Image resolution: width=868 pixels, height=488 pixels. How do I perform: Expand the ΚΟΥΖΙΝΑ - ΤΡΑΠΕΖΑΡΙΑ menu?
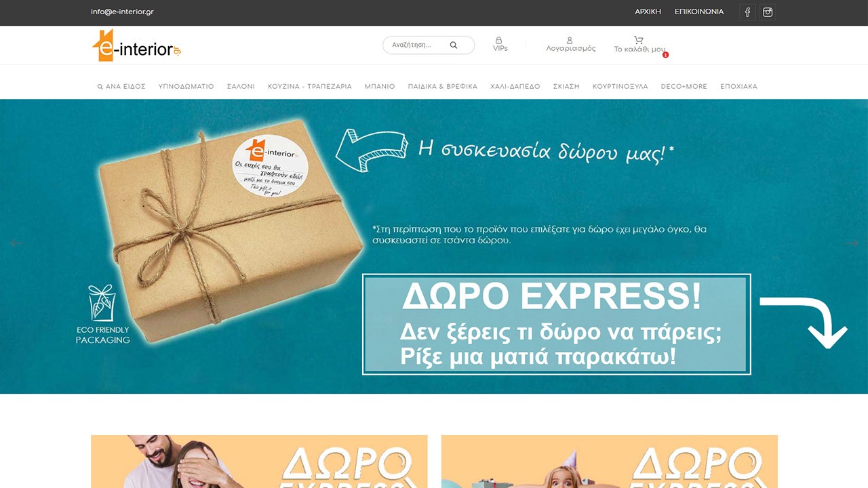[x=310, y=87]
